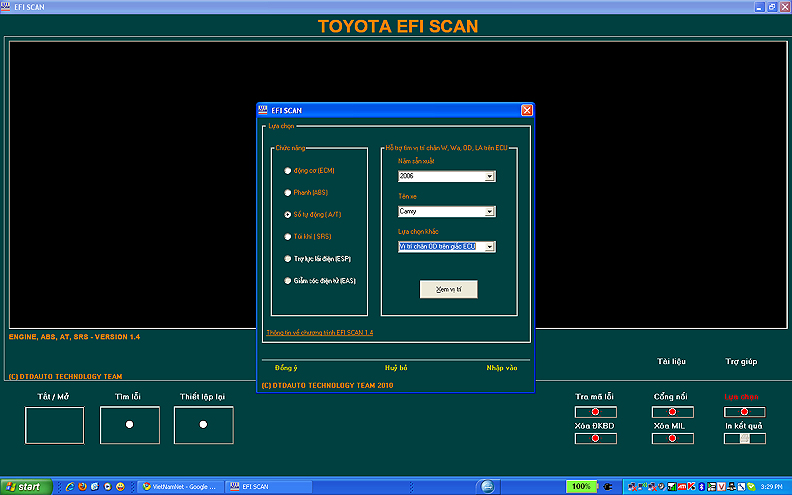Open the Năm sản xuất year dropdown
This screenshot has height=495, width=792.
click(x=489, y=176)
